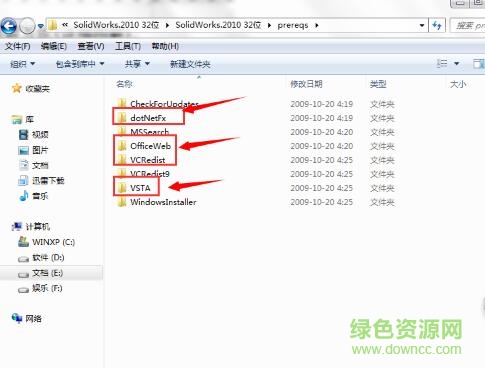Open the 包含到库中 dropdown

(x=80, y=64)
